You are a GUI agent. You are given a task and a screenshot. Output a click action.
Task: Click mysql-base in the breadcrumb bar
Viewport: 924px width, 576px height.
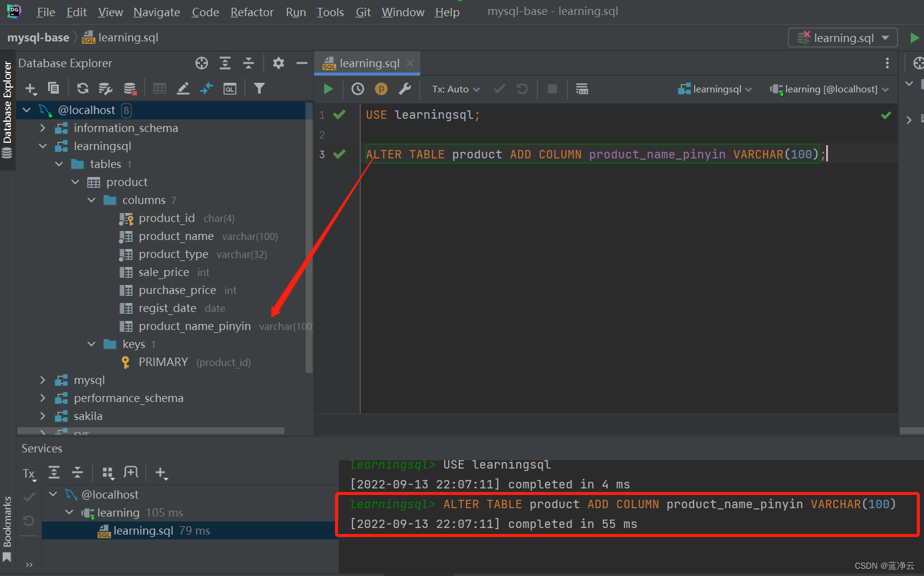click(38, 38)
